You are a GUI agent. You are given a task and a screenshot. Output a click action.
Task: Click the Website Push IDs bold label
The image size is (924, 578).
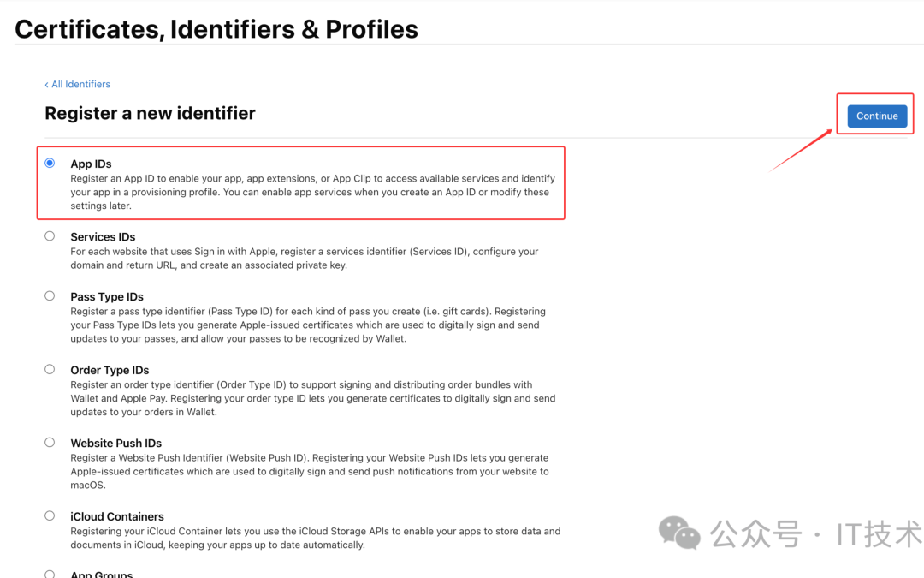coord(116,444)
